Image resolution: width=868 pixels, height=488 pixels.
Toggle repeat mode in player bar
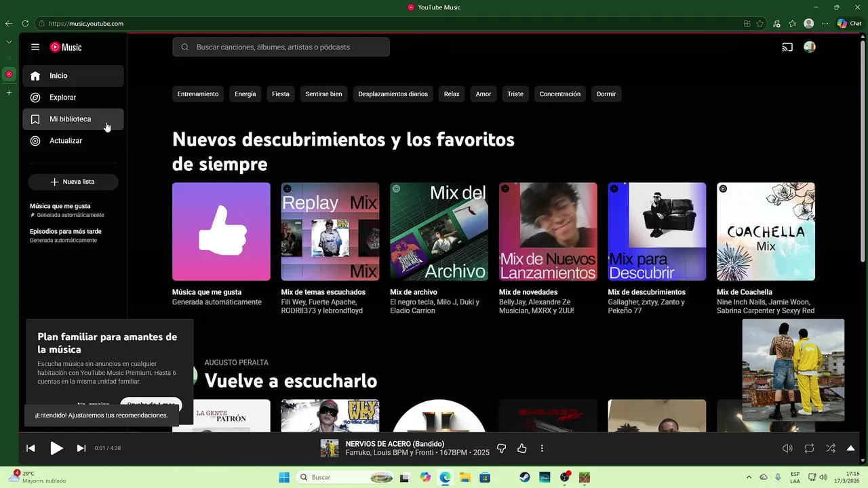click(809, 448)
